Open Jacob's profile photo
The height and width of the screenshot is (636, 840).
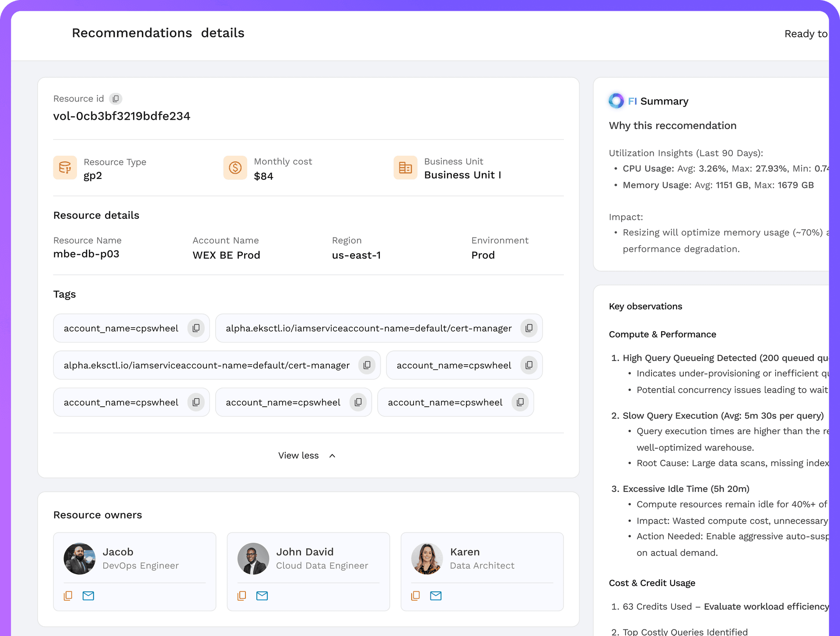(80, 559)
